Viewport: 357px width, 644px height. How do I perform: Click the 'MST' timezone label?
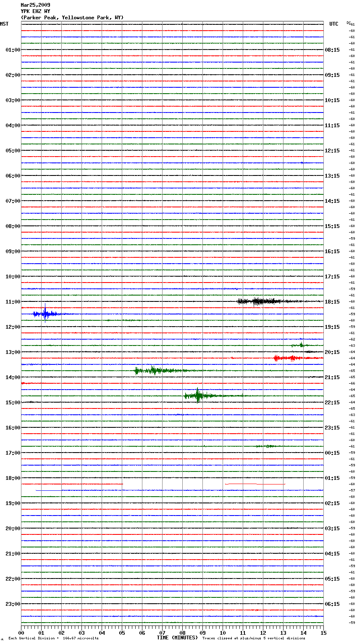point(4,24)
